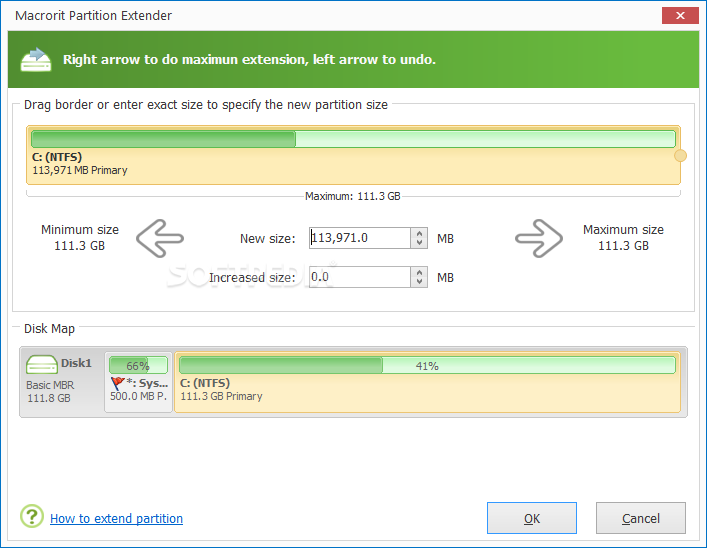This screenshot has width=707, height=548.
Task: Click into the Increased size input field
Action: pos(360,277)
